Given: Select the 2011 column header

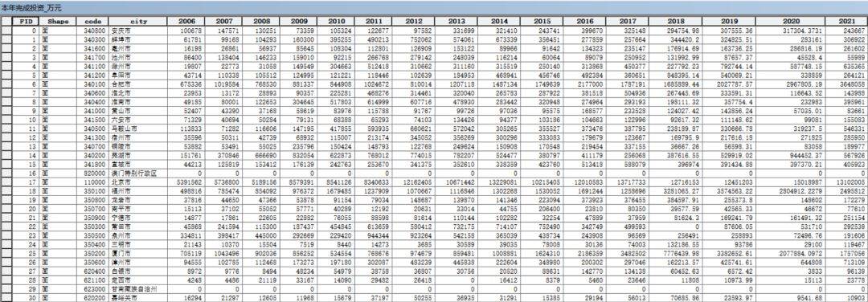Looking at the screenshot, I should click(x=374, y=21).
